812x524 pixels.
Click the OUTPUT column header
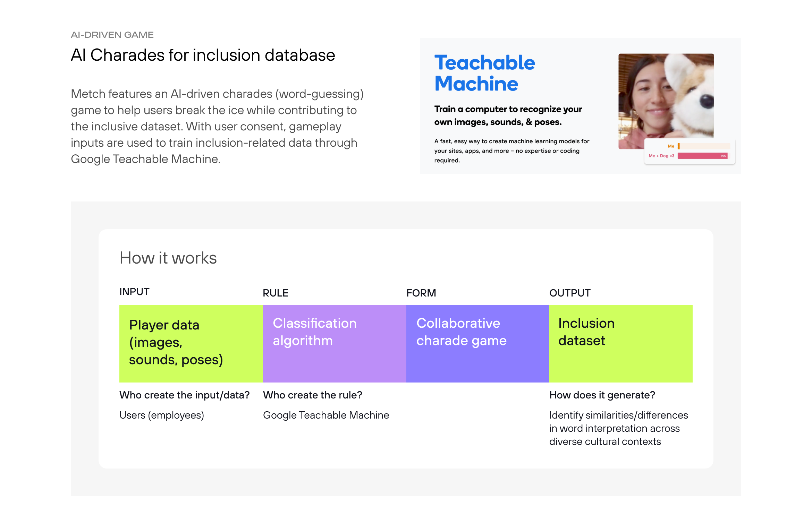click(x=570, y=293)
